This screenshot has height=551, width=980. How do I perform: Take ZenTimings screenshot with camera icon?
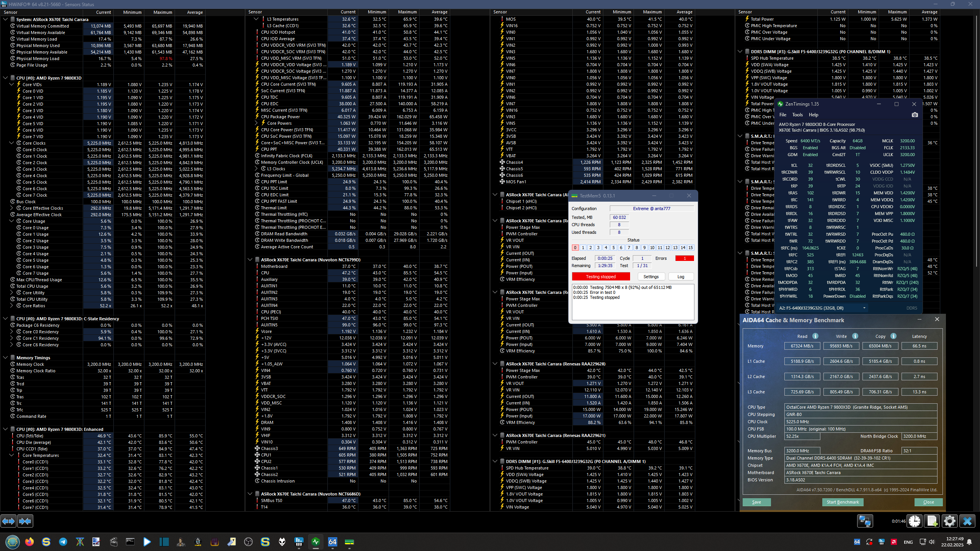point(915,115)
